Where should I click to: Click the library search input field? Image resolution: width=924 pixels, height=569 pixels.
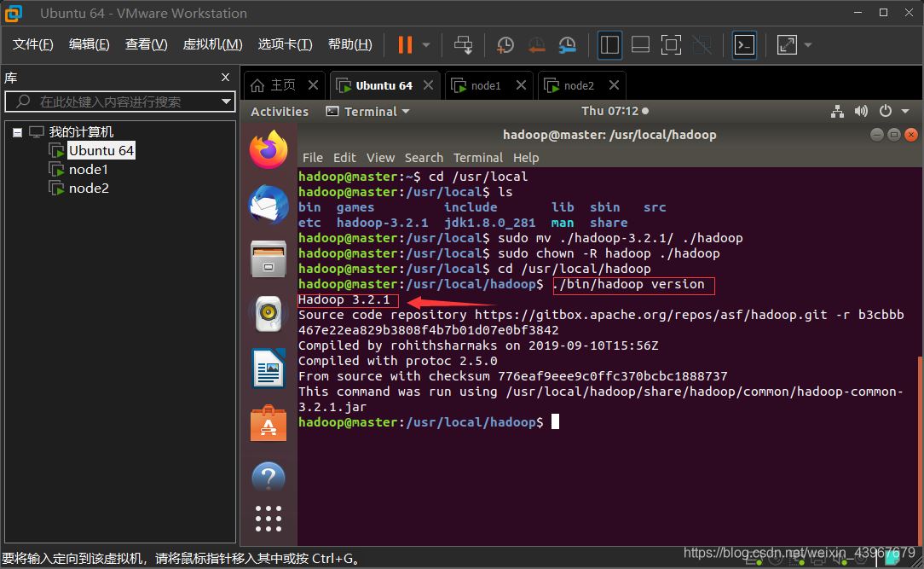point(119,102)
